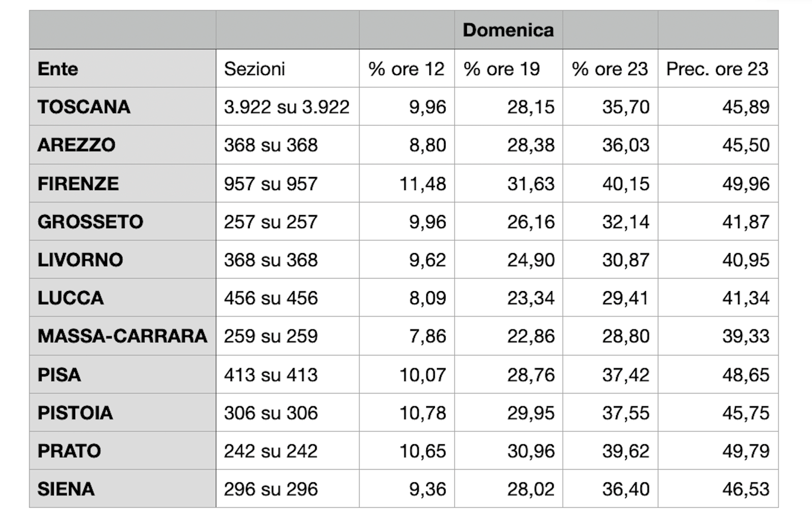
Task: Click the PISA sections cell 413 su 413
Action: point(270,375)
